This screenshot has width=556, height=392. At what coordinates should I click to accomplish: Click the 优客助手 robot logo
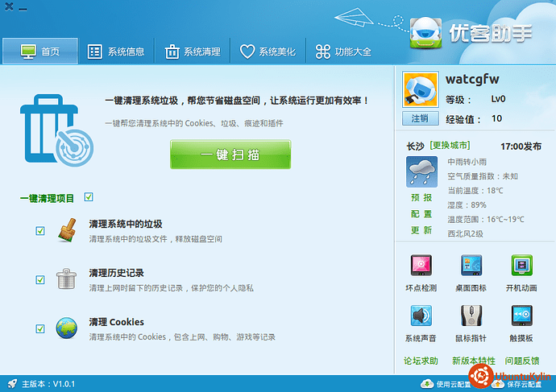(426, 32)
